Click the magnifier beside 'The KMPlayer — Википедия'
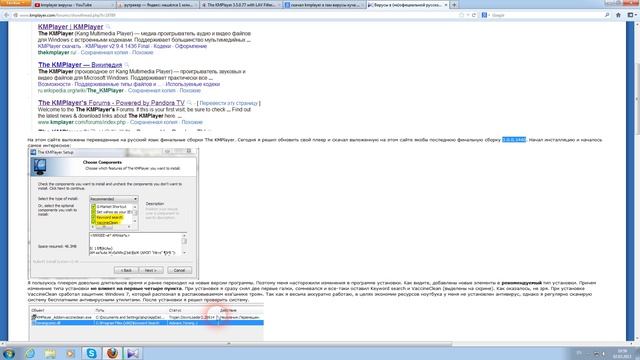 coord(127,65)
